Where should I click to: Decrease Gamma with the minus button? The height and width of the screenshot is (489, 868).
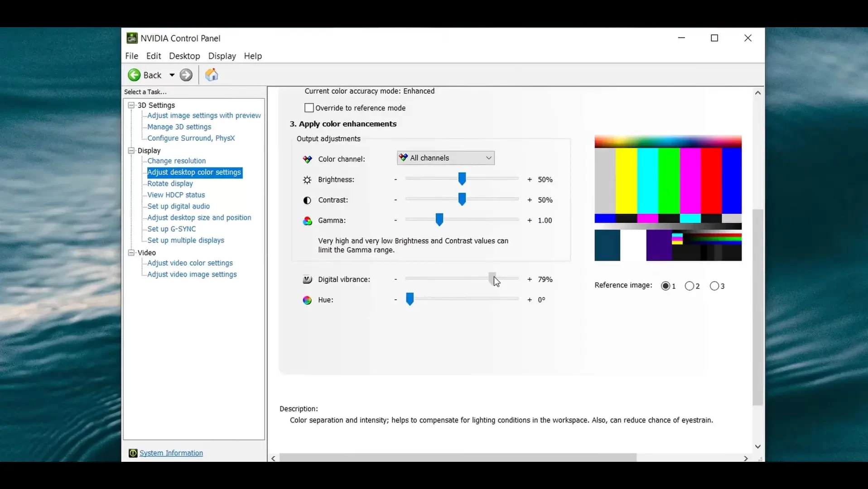[395, 221]
